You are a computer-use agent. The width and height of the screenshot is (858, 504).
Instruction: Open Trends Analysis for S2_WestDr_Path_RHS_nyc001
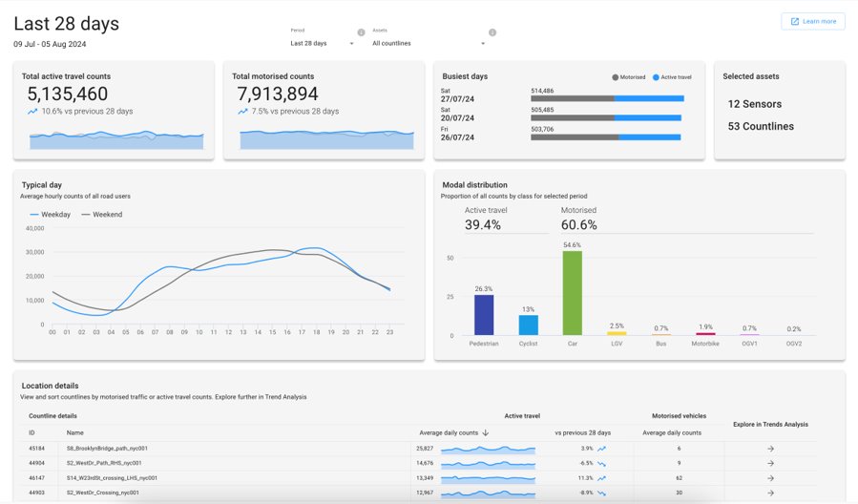pos(770,463)
